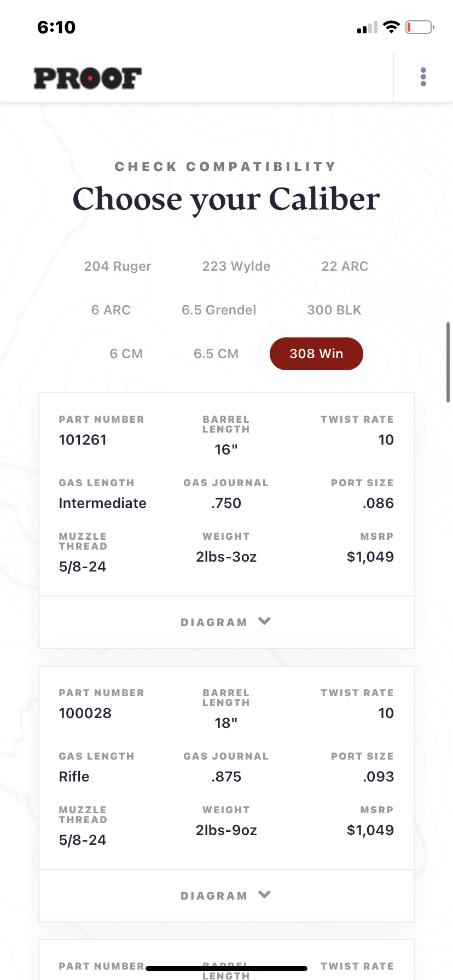Tap the Wi-Fi status icon
The image size is (453, 980).
tap(391, 27)
